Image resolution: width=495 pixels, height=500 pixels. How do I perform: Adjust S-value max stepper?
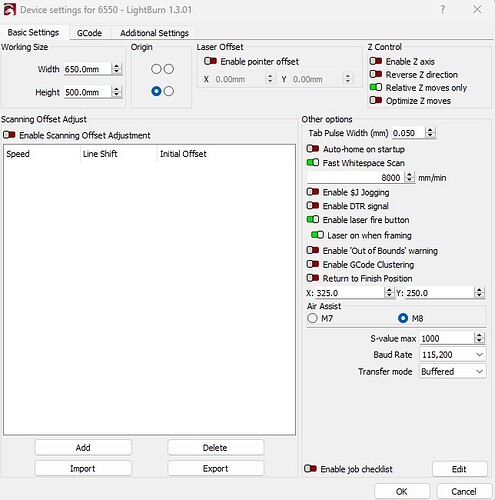click(479, 338)
